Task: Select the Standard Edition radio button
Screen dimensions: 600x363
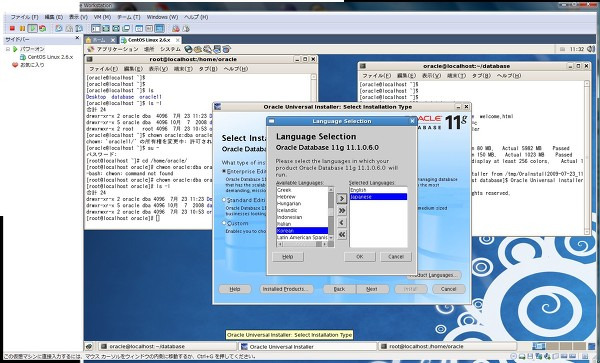Action: click(x=224, y=200)
